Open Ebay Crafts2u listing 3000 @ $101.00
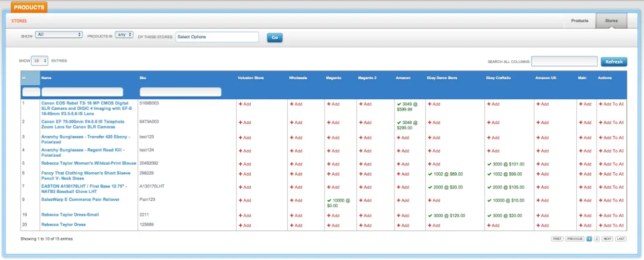Screen dimensions: 644x260 click(x=506, y=164)
